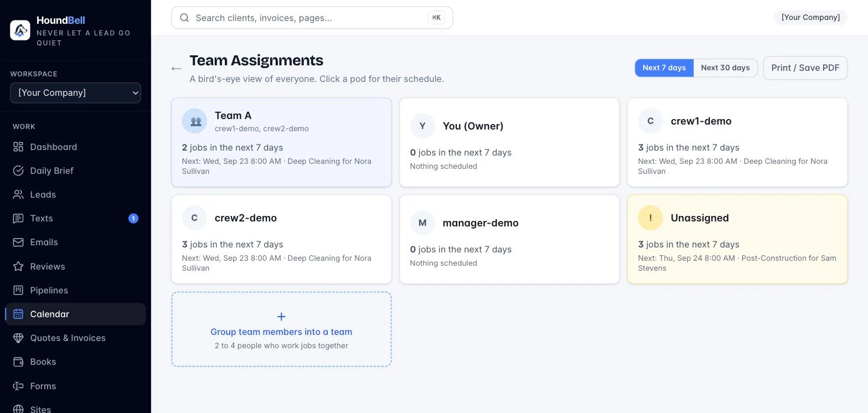The height and width of the screenshot is (413, 868).
Task: Click the Team A title text
Action: click(x=233, y=115)
